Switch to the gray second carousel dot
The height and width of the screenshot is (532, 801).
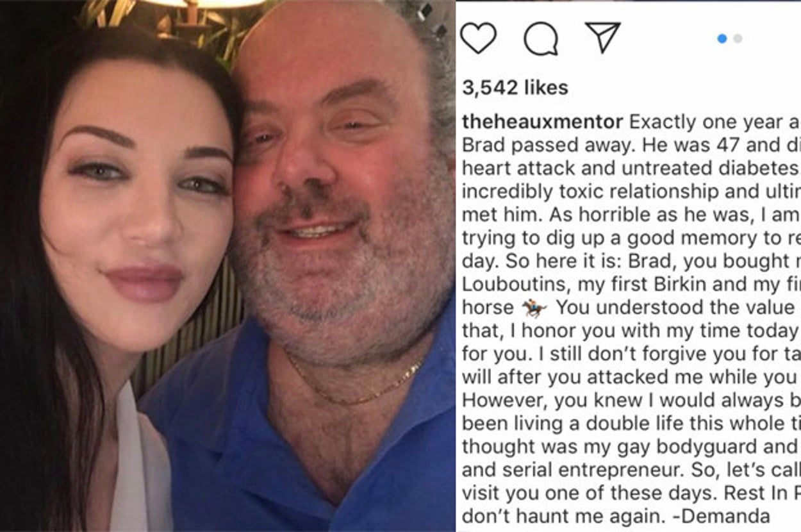738,38
